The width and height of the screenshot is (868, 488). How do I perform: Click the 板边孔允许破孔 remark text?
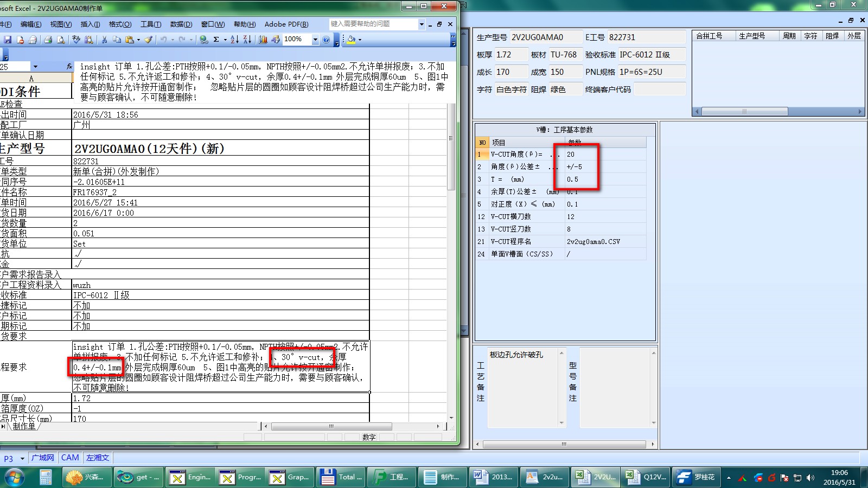[x=516, y=355]
